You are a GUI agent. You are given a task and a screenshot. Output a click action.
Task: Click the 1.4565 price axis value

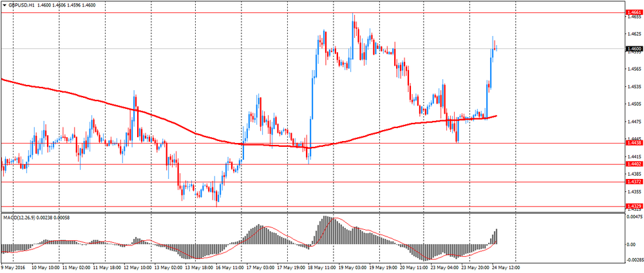point(634,70)
